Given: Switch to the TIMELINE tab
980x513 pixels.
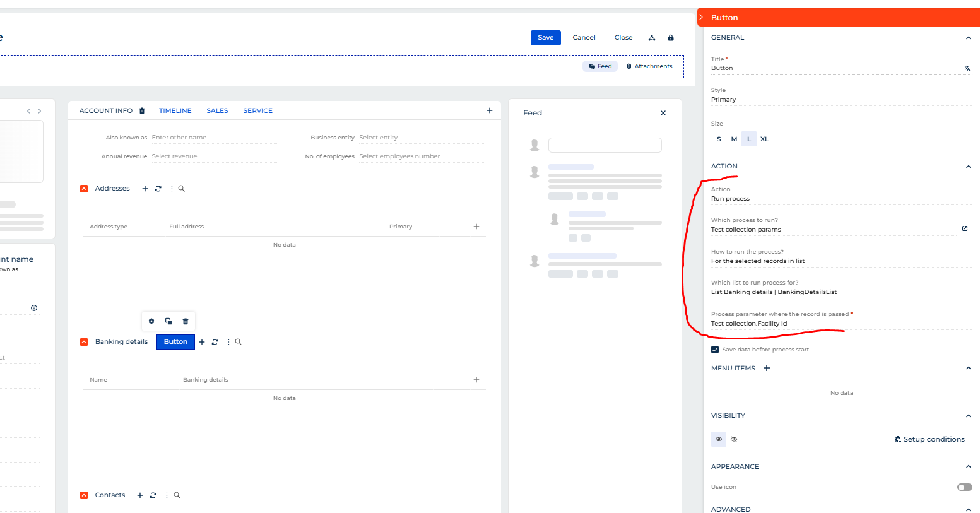Looking at the screenshot, I should coord(175,110).
